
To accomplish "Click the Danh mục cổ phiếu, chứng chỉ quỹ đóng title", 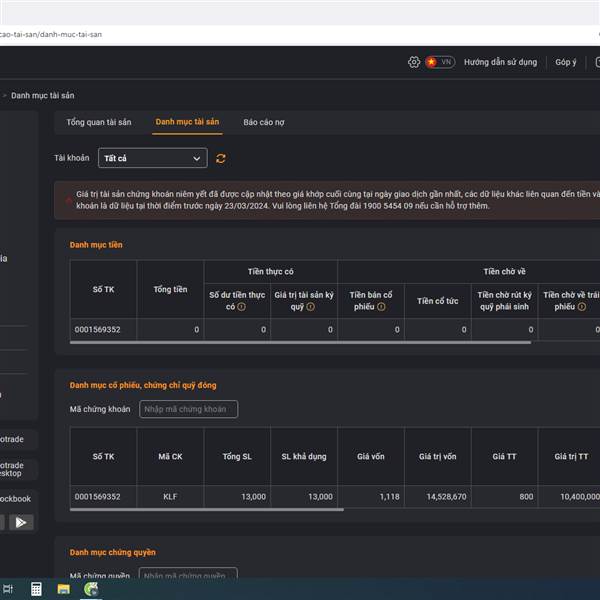I will click(143, 385).
